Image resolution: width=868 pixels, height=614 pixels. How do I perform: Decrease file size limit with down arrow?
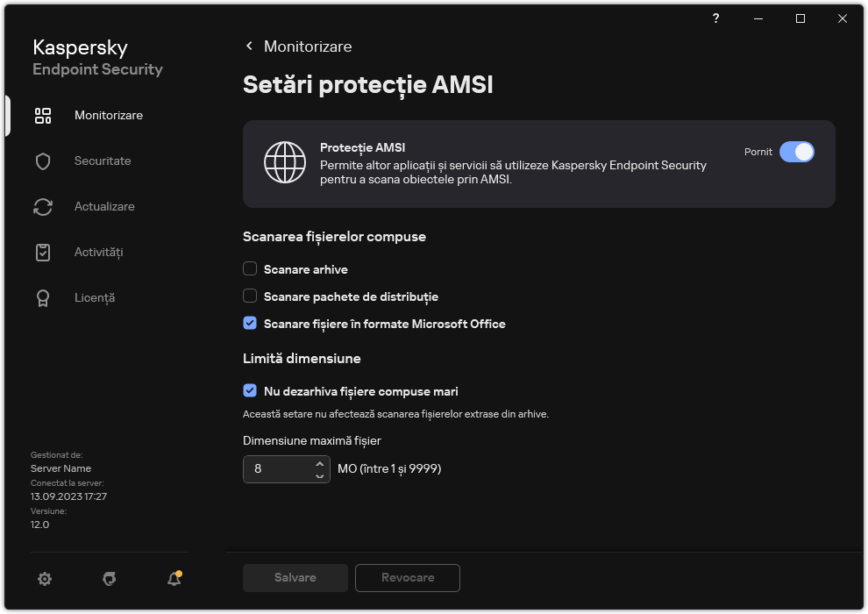coord(320,474)
